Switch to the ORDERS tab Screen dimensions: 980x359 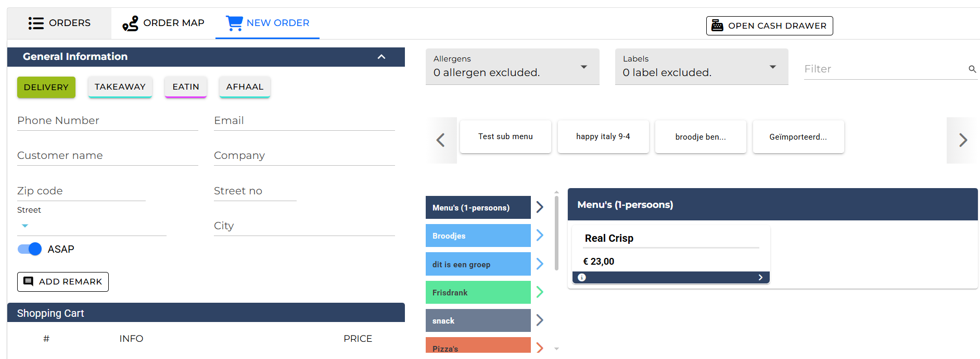[x=59, y=23]
